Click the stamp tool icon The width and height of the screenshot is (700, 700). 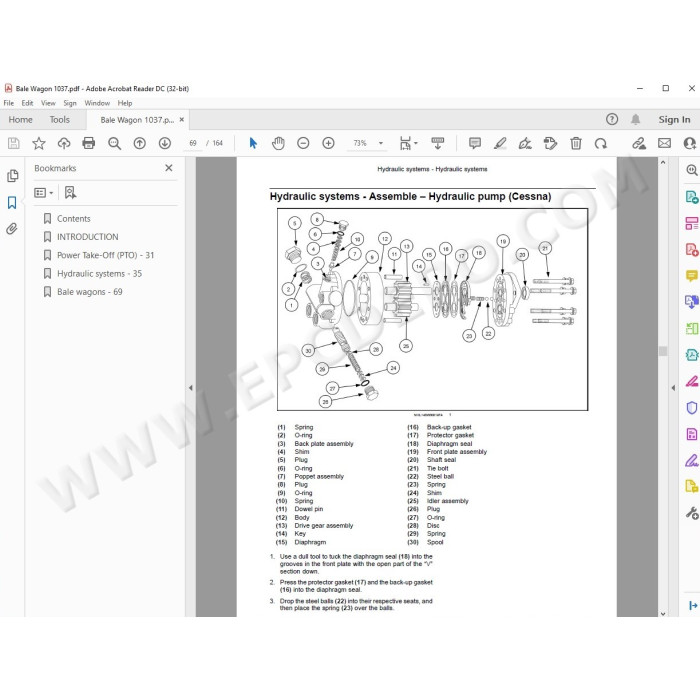tap(550, 143)
